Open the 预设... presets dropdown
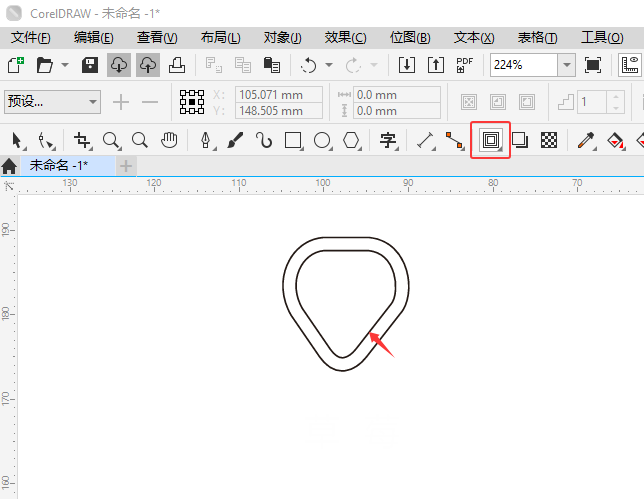 (53, 101)
